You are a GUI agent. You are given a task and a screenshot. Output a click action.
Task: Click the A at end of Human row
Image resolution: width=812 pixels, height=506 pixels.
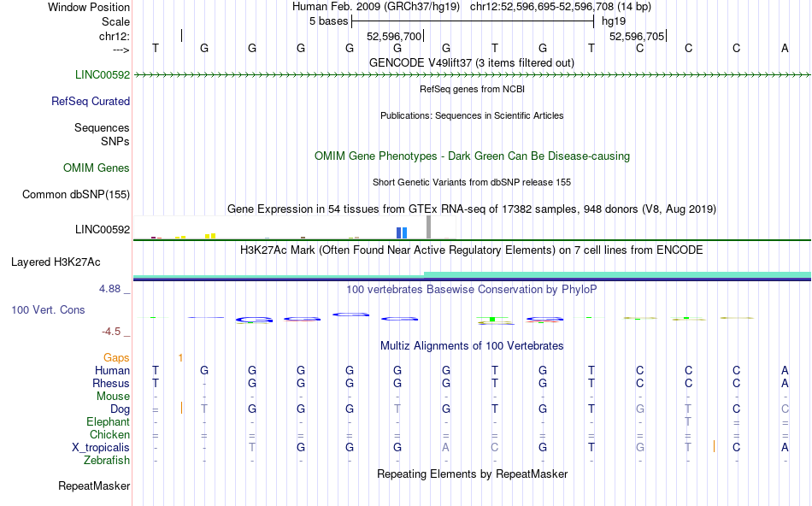785,370
